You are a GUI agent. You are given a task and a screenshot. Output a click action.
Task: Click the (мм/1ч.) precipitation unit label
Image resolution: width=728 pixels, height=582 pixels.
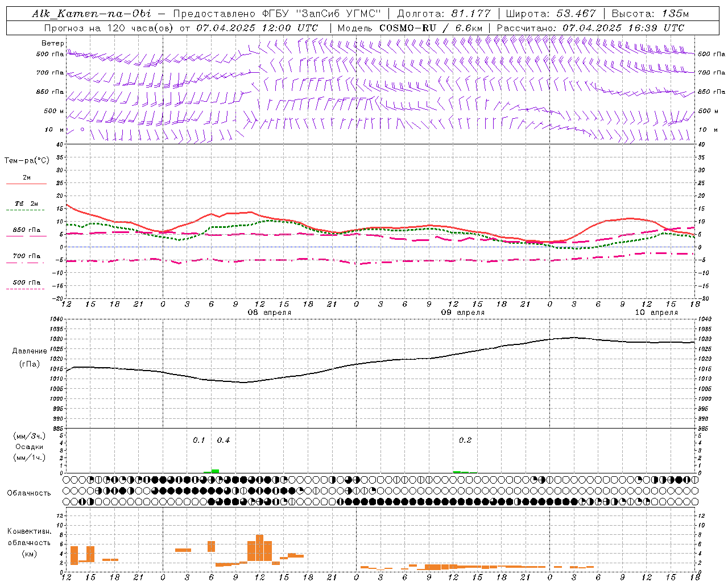tap(30, 458)
